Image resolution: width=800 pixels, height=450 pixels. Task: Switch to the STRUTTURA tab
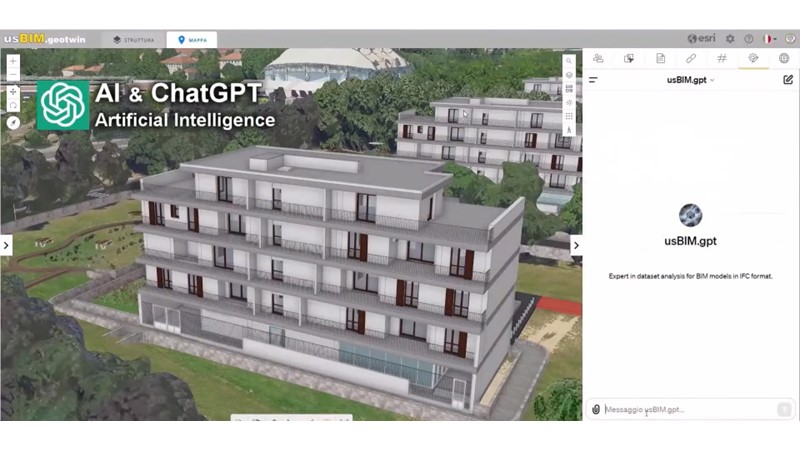(134, 40)
